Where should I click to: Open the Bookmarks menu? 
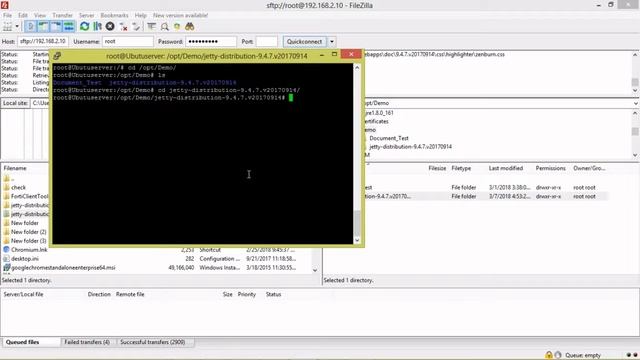point(114,15)
